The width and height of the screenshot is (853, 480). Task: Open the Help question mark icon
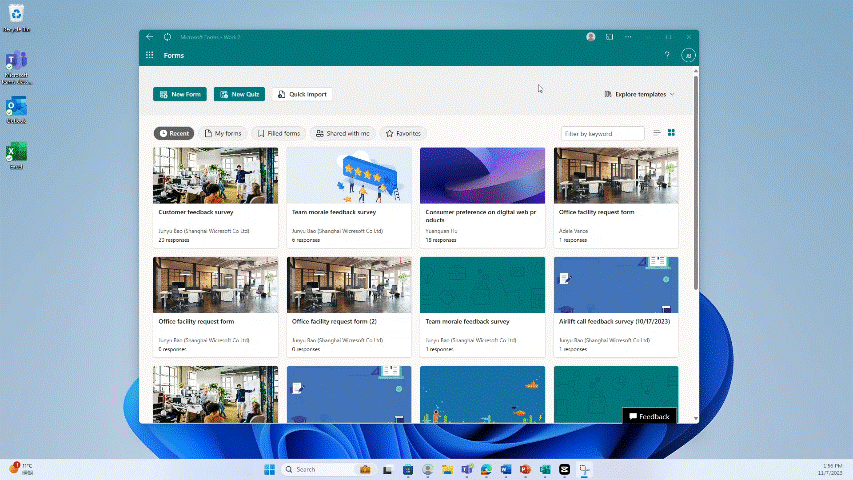click(x=667, y=56)
